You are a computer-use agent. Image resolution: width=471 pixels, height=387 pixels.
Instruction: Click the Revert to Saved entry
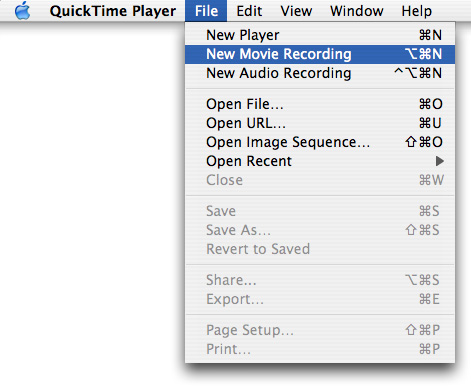point(320,249)
